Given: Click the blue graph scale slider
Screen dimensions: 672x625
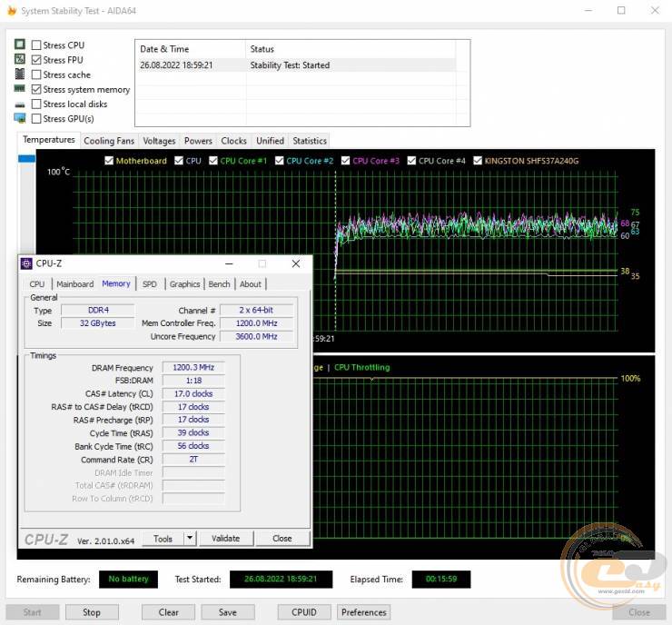Looking at the screenshot, I should tap(26, 159).
